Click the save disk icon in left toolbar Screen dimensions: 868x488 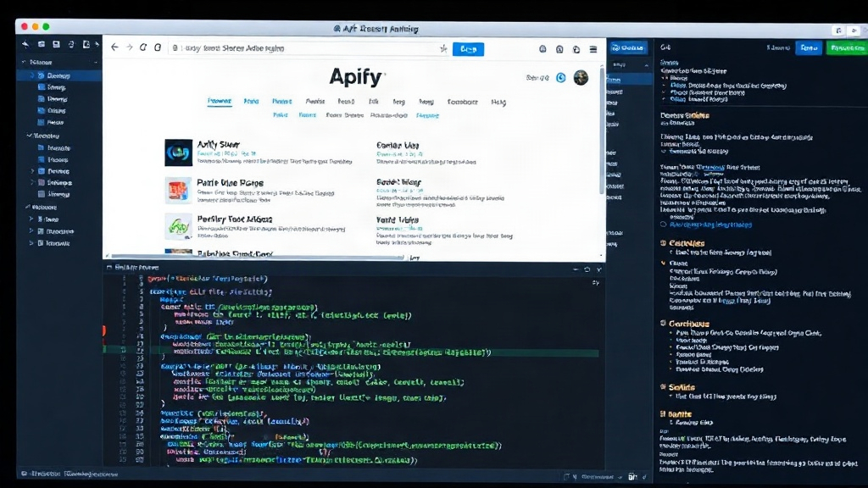(56, 44)
